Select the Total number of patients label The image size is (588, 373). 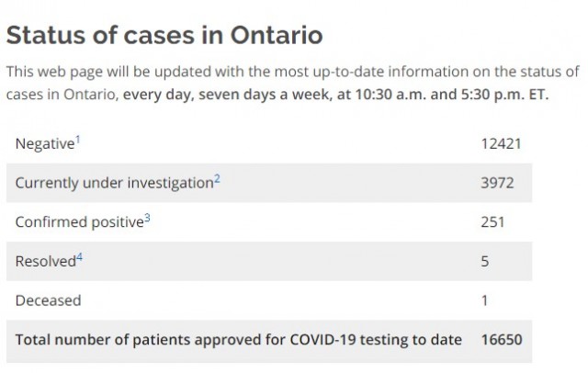pos(239,340)
